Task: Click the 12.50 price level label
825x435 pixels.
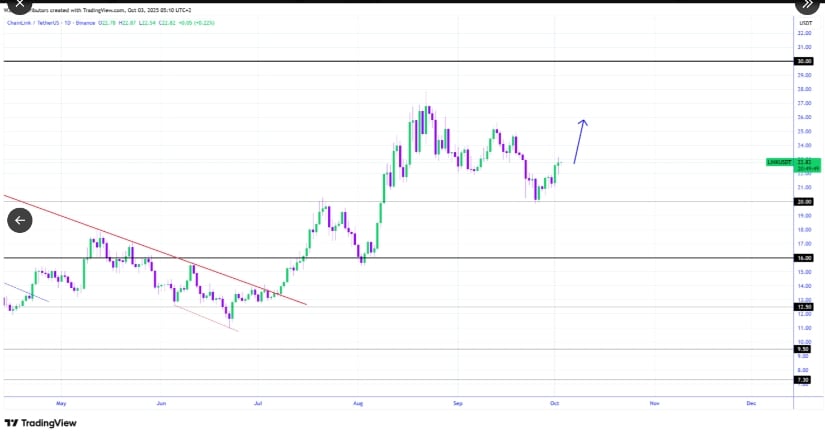Action: coord(803,307)
